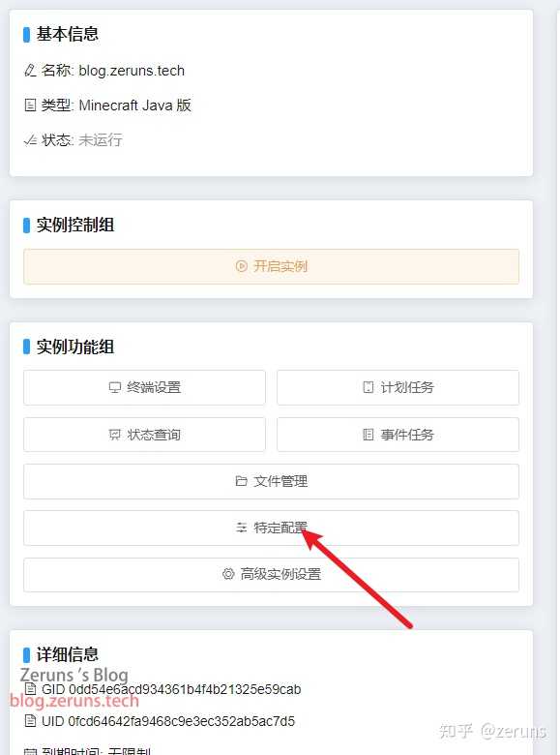Image resolution: width=560 pixels, height=755 pixels.
Task: Click the gear icon for 高级实例设置
Action: 228,574
